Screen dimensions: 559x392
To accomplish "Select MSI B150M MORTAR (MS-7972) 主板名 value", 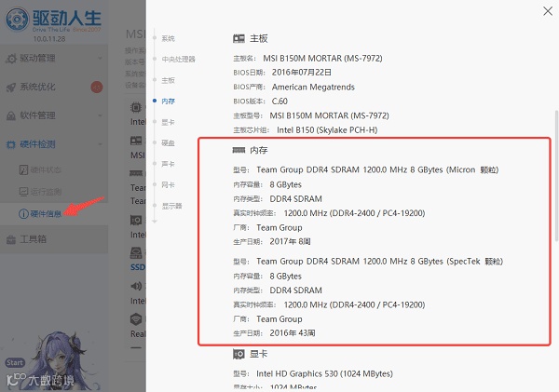I will [322, 58].
